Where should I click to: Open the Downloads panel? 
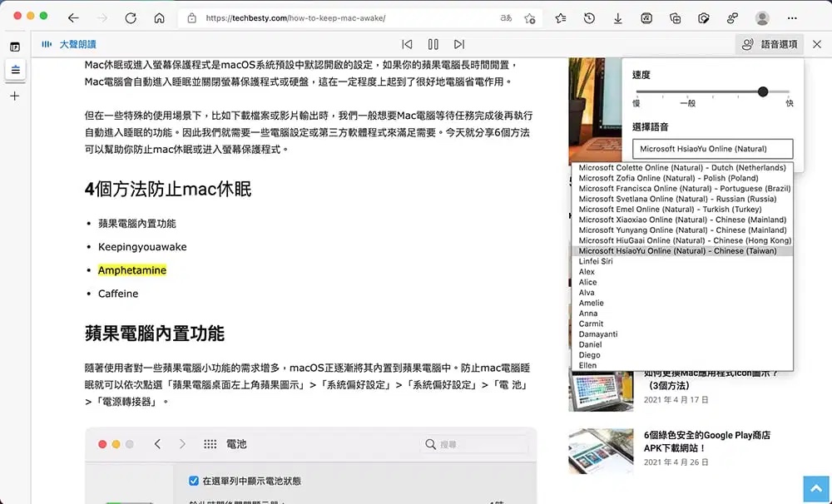tap(617, 18)
